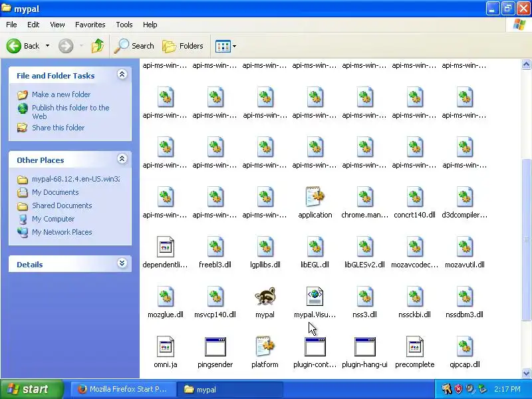Image resolution: width=532 pixels, height=399 pixels.
Task: Select msvcp140.dll file icon
Action: coord(215,297)
